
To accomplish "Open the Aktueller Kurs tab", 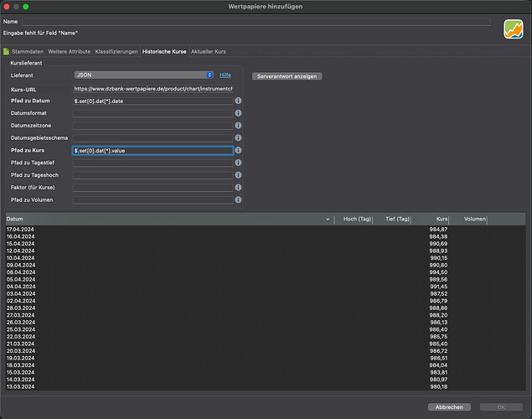I will click(x=209, y=52).
